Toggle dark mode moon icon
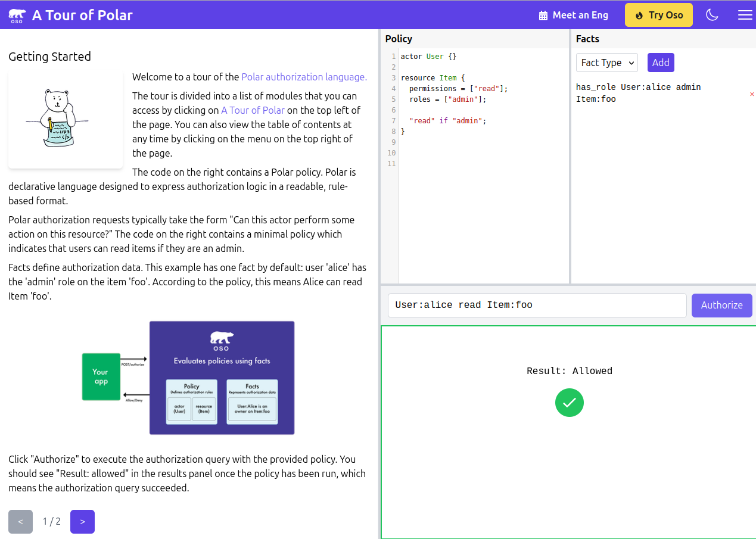 tap(712, 15)
